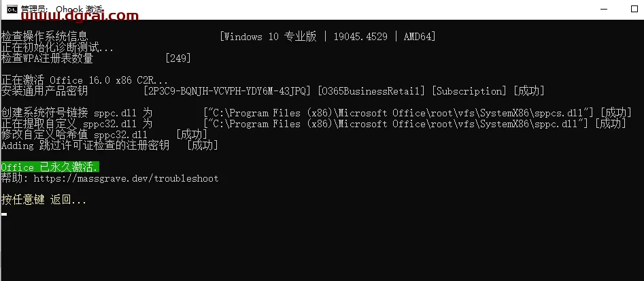Select the [O365BusinessRetail] edition text
This screenshot has height=281, width=644.
(x=371, y=90)
